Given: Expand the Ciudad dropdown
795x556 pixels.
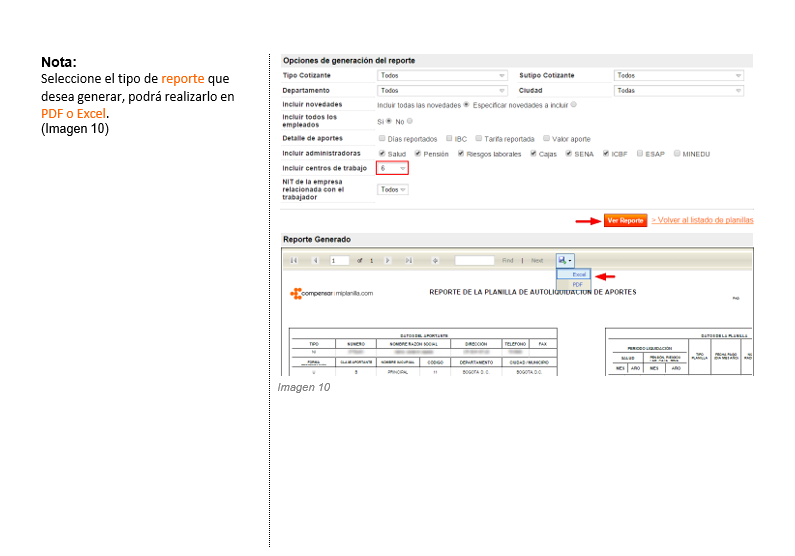Looking at the screenshot, I should coord(678,91).
